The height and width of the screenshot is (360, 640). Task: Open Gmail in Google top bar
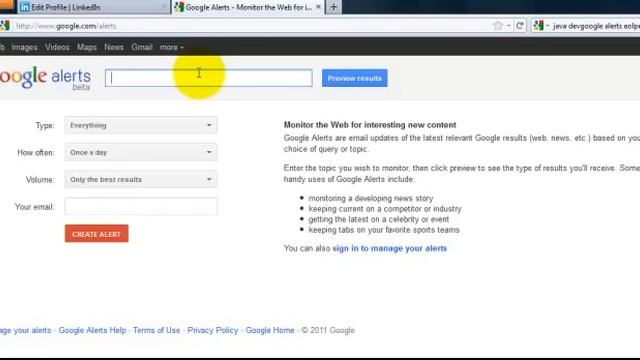click(x=142, y=47)
